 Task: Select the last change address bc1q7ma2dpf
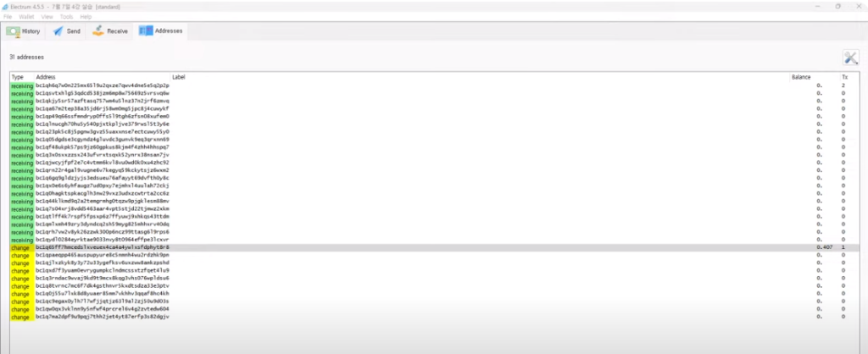point(435,317)
